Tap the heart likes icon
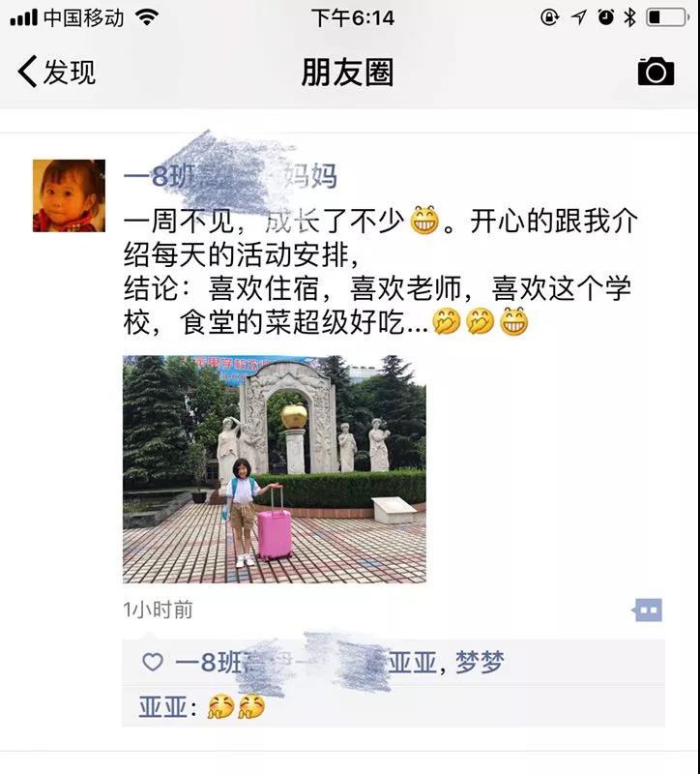This screenshot has width=700, height=774. coord(153,662)
